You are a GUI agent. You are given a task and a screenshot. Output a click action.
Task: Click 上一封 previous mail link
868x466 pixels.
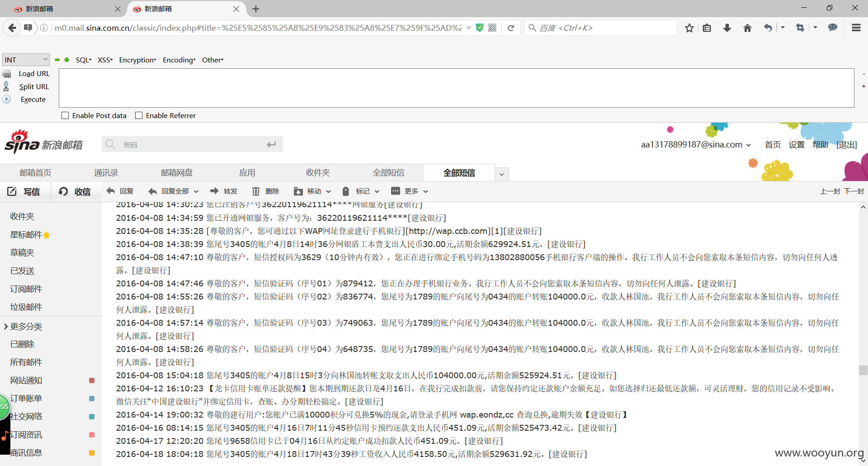click(x=830, y=191)
